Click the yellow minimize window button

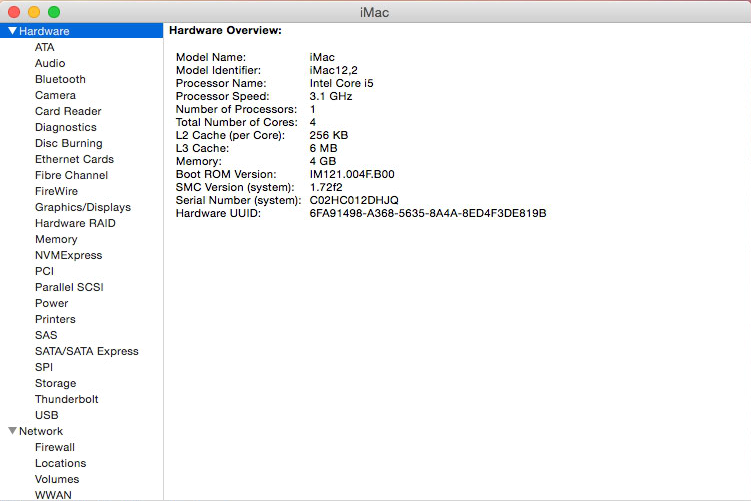coord(34,12)
